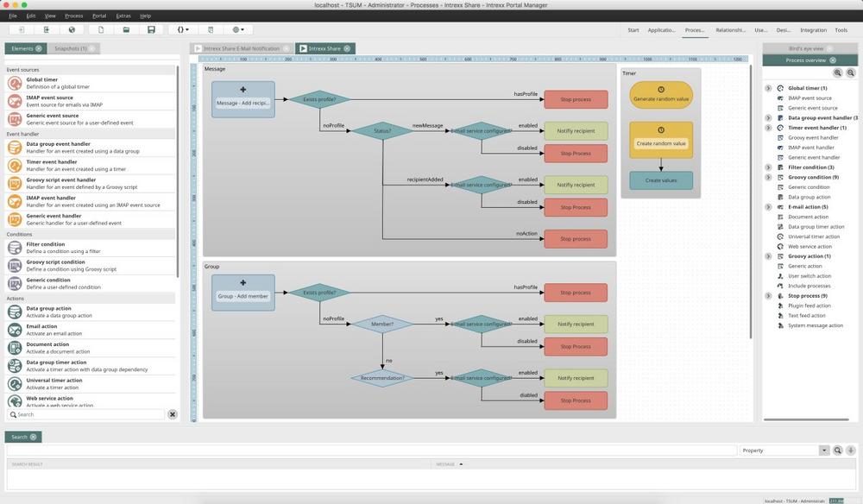Choose the IMAP event handler icon
Viewport: 863px width, 504px height.
pos(15,201)
